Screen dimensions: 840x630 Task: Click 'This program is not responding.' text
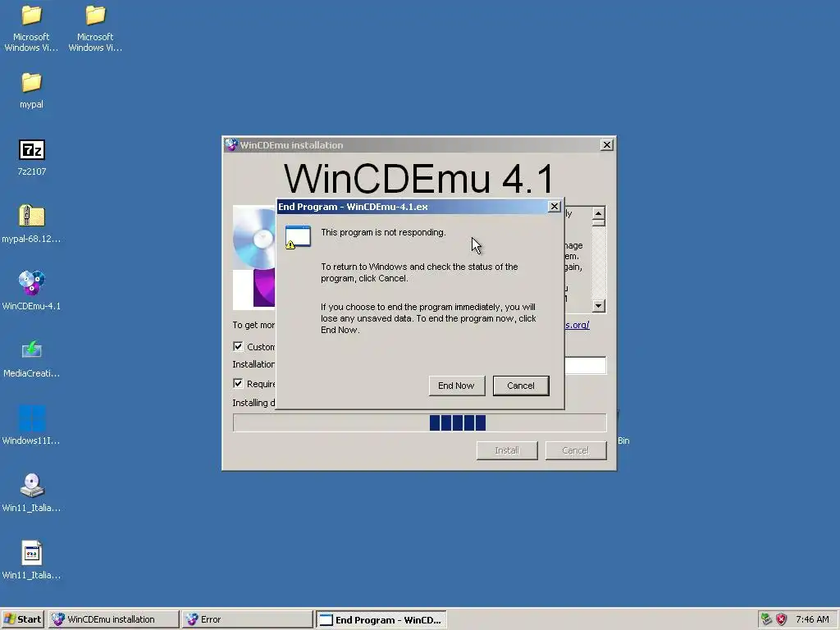point(383,232)
